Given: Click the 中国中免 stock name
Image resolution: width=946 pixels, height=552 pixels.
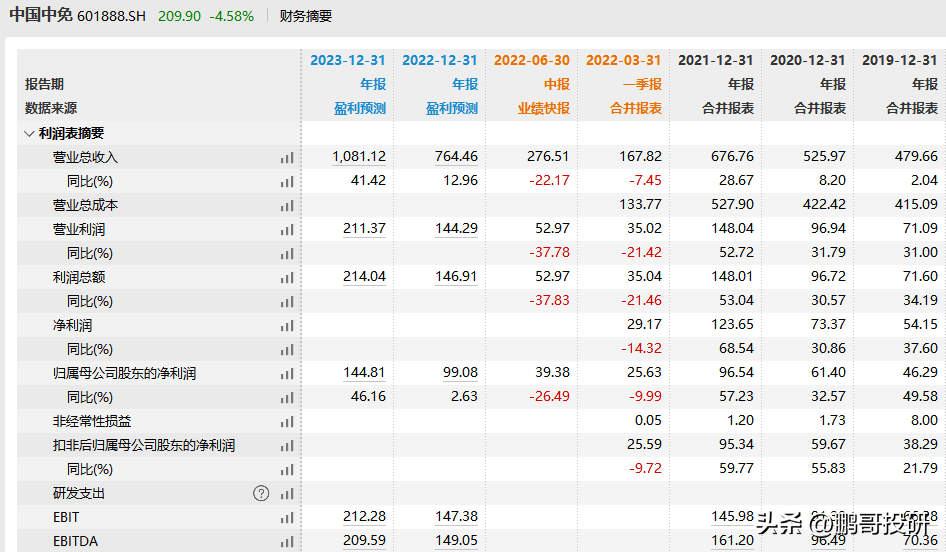Looking at the screenshot, I should pos(41,15).
